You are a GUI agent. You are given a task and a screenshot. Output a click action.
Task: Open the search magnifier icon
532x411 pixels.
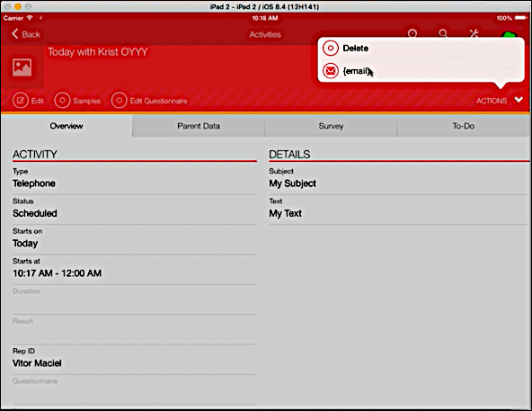[443, 33]
